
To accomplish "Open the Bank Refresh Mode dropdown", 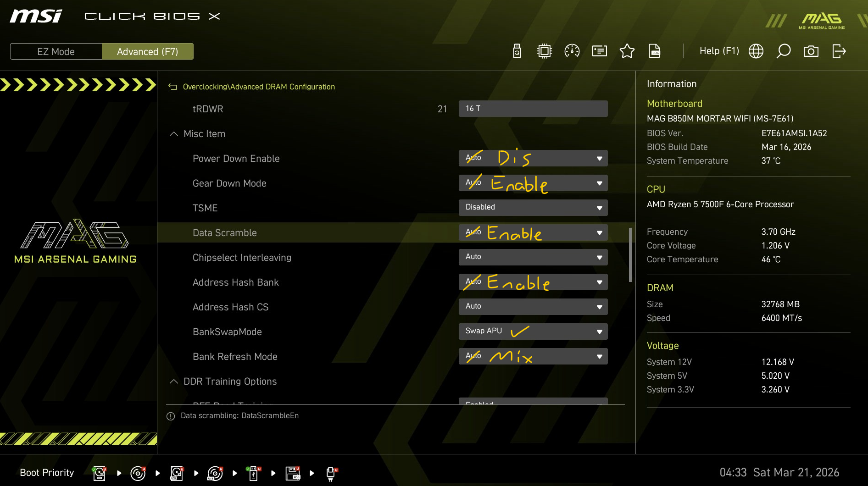I will point(533,356).
